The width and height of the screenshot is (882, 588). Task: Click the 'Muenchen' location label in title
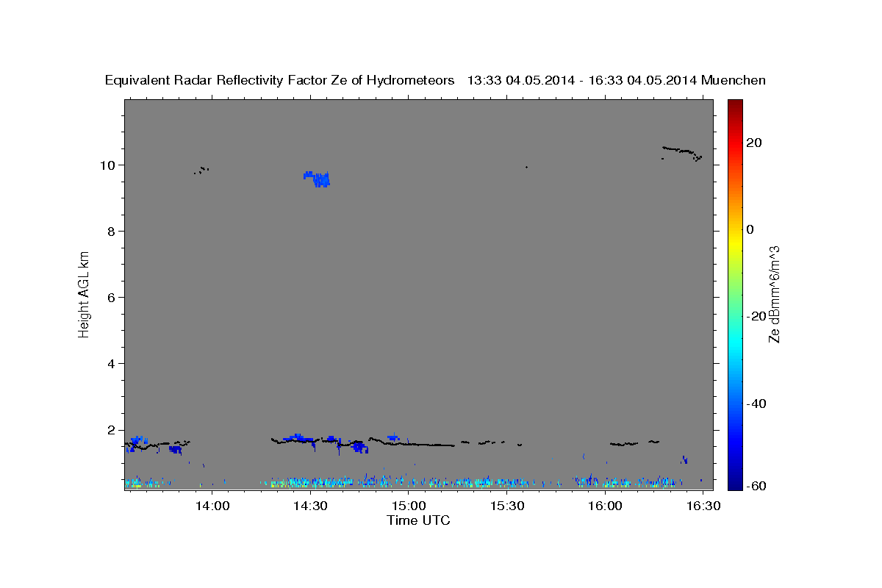pyautogui.click(x=734, y=80)
